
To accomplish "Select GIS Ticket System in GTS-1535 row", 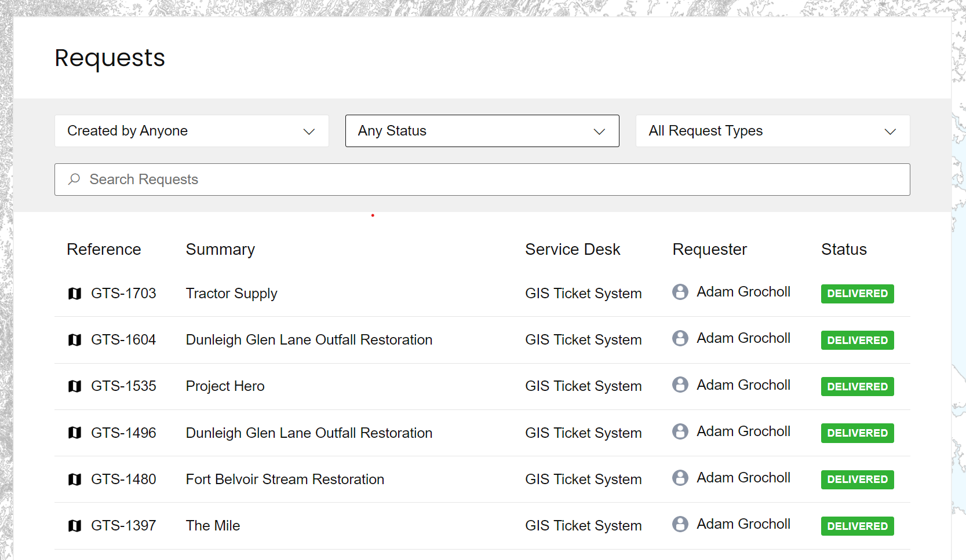I will (583, 386).
